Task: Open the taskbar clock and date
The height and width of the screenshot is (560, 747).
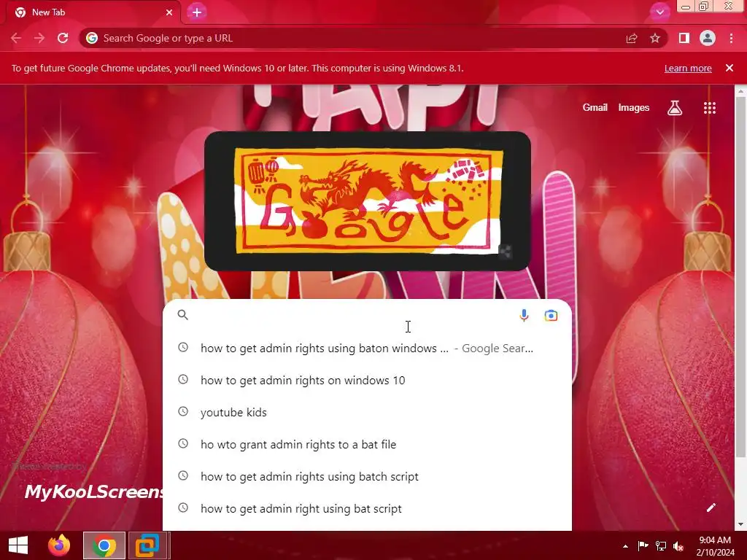Action: [x=715, y=546]
